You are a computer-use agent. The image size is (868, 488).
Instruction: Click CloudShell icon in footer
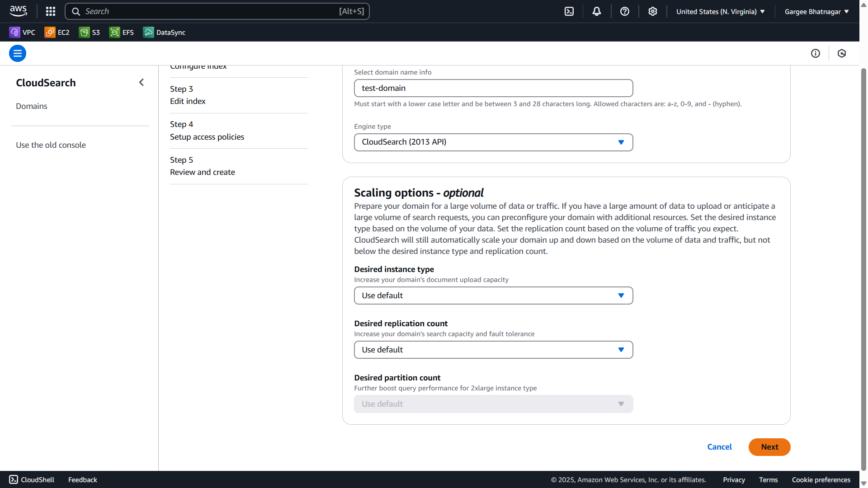[x=14, y=479]
